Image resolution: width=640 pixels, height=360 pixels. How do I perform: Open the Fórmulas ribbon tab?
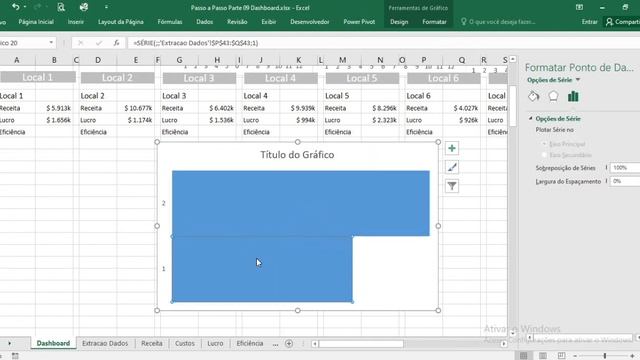click(170, 22)
